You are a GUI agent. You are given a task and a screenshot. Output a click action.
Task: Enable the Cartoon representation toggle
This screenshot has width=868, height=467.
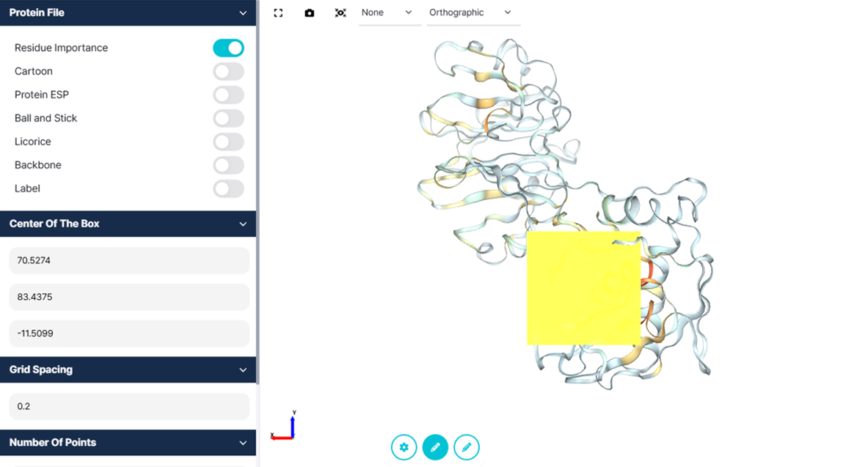tap(228, 71)
